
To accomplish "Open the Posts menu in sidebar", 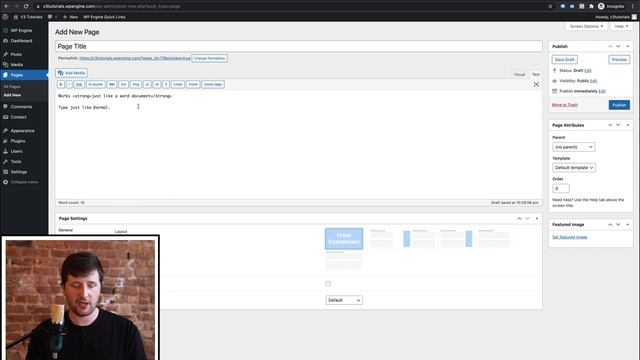I will [x=16, y=54].
